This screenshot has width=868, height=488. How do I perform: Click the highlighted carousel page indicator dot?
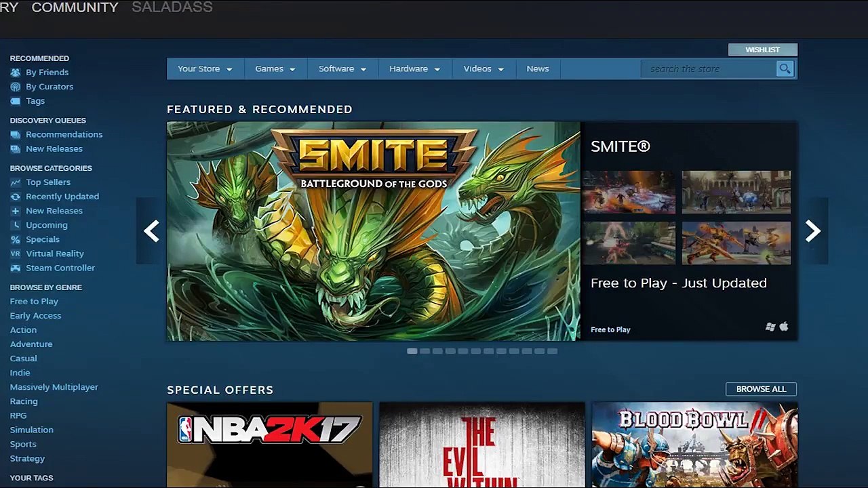pyautogui.click(x=412, y=351)
